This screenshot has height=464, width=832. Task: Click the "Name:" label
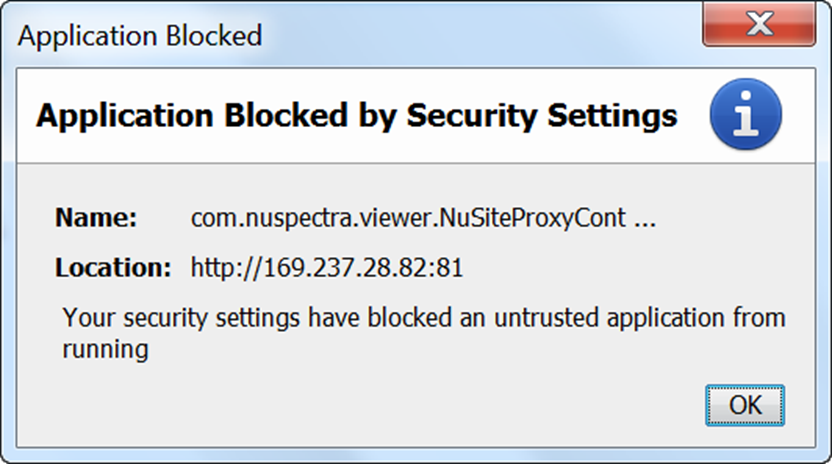pos(95,218)
